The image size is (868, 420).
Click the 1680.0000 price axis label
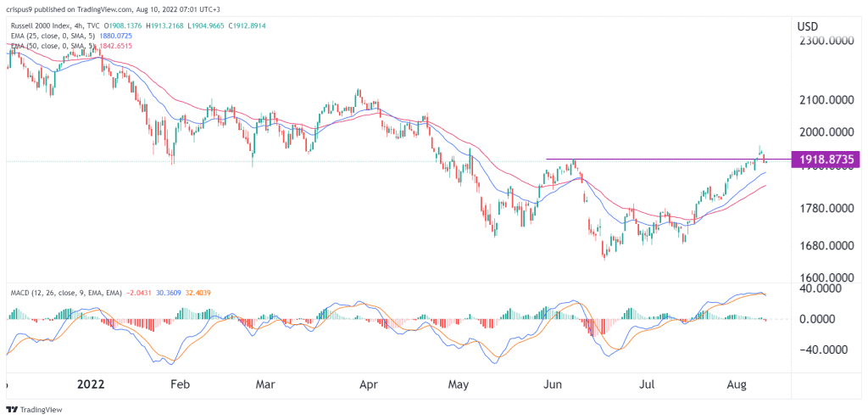(x=826, y=246)
